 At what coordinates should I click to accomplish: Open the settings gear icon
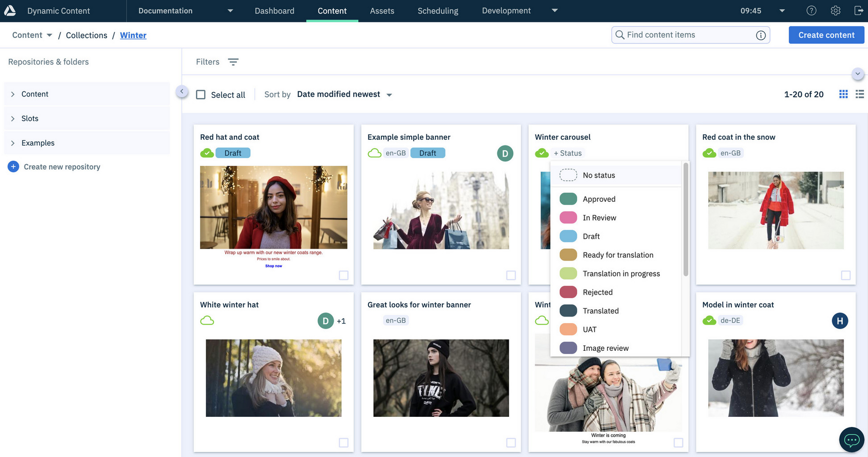click(835, 11)
